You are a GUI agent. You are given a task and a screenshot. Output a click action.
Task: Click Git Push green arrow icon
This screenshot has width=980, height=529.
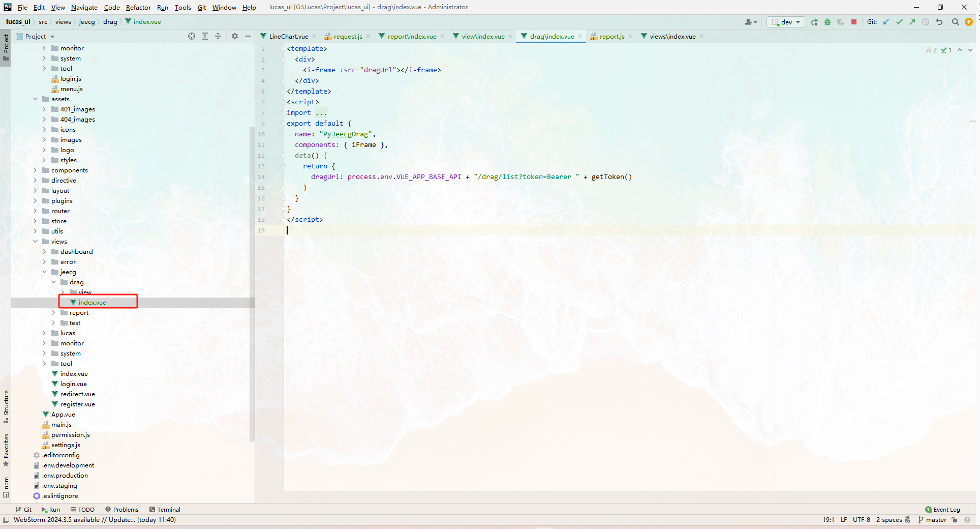[912, 22]
